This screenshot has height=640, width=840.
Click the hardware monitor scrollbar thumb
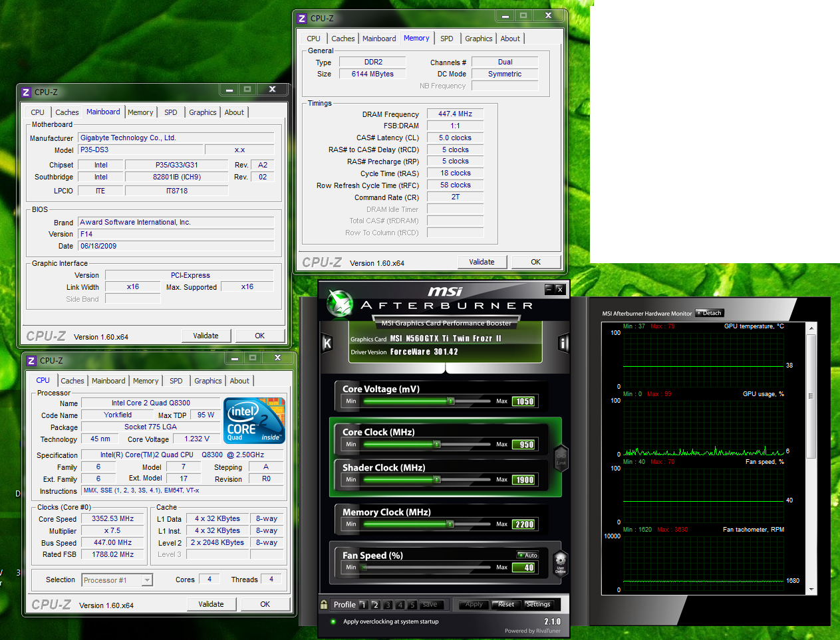click(811, 396)
